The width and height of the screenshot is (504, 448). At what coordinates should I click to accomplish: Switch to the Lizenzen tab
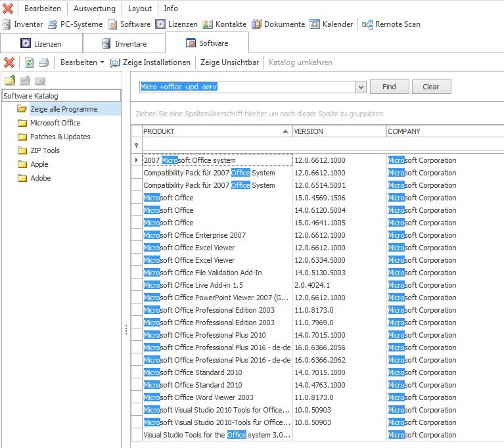pyautogui.click(x=41, y=43)
